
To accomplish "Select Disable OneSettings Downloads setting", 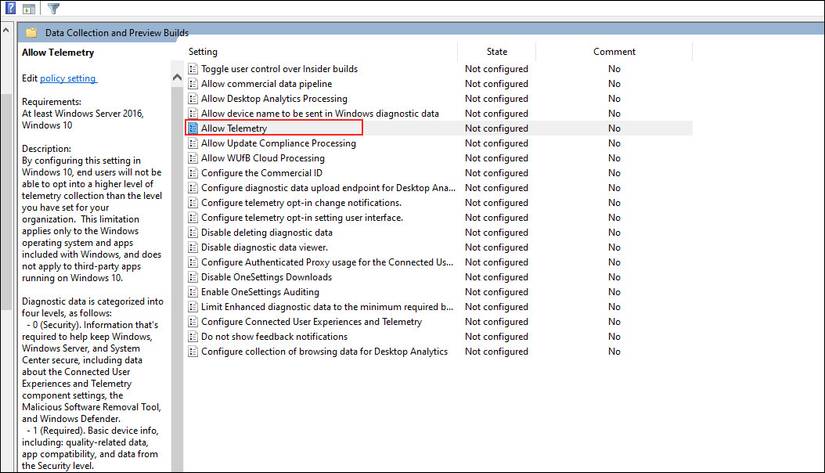I will point(266,277).
